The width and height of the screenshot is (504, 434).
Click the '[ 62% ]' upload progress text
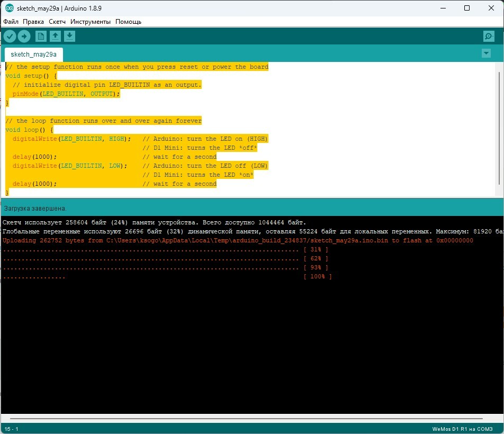(x=316, y=258)
